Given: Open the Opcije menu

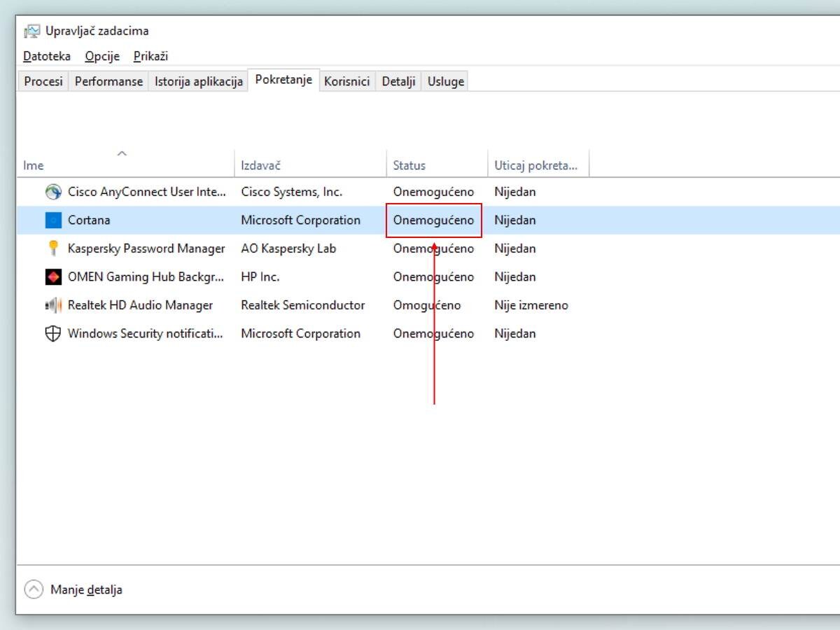Looking at the screenshot, I should (101, 56).
